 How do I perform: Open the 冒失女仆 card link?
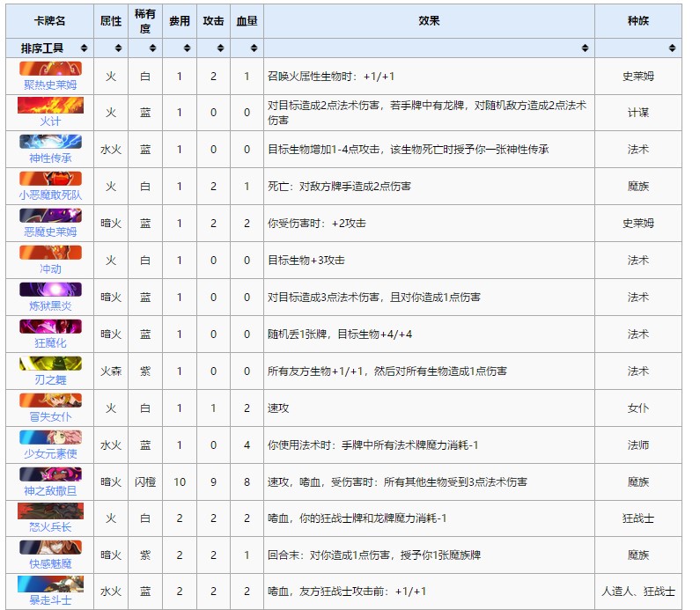(x=49, y=416)
